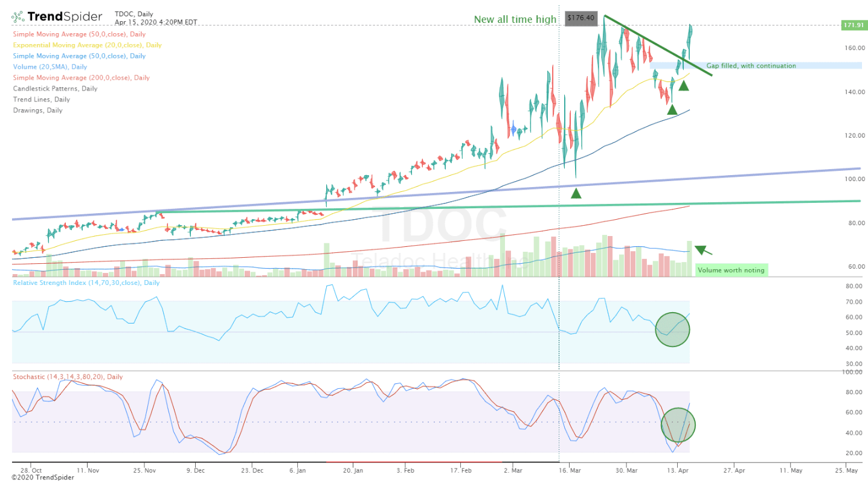Click the 30.00 RSI axis label
Image resolution: width=868 pixels, height=489 pixels.
[854, 364]
